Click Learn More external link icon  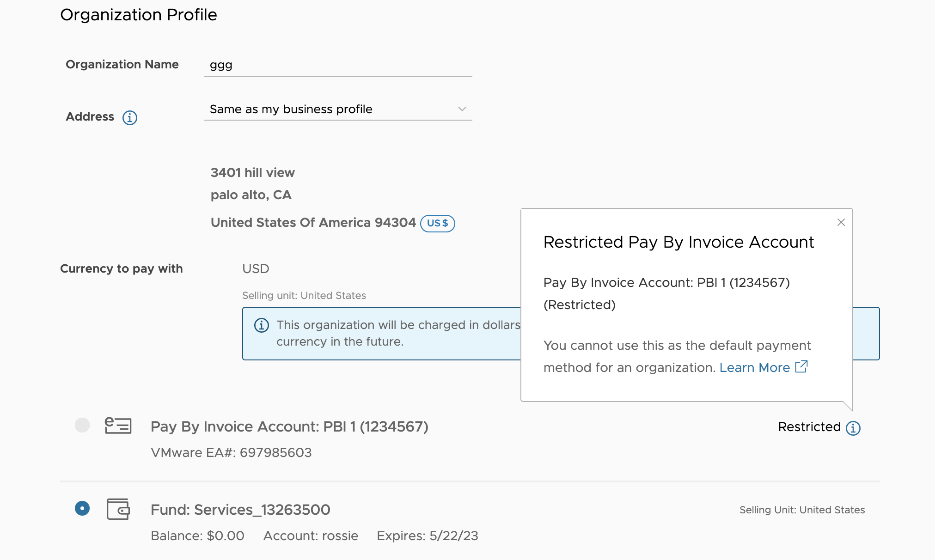[801, 367]
